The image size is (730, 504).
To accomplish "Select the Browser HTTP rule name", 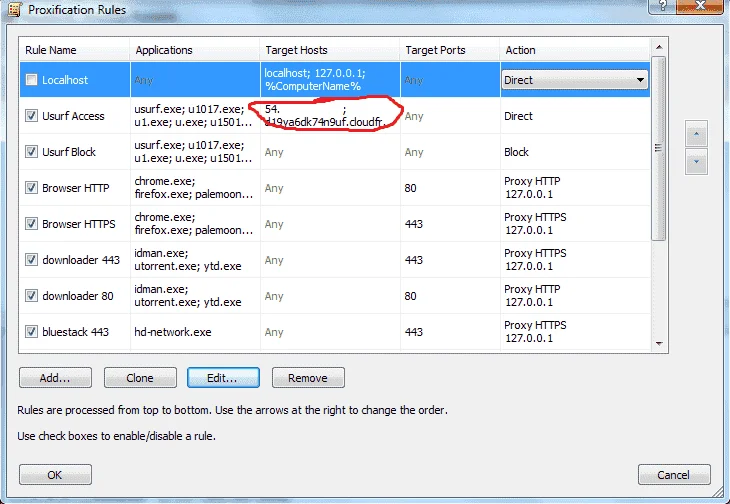I will pos(75,188).
